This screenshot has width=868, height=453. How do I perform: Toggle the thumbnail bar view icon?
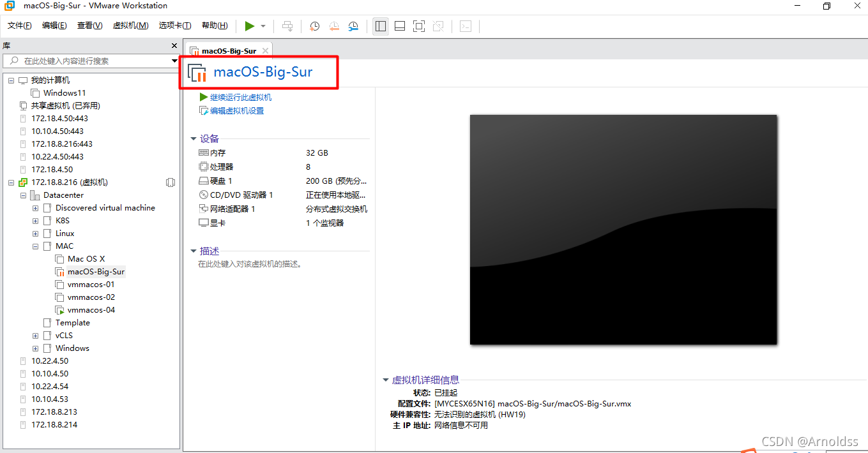[400, 26]
